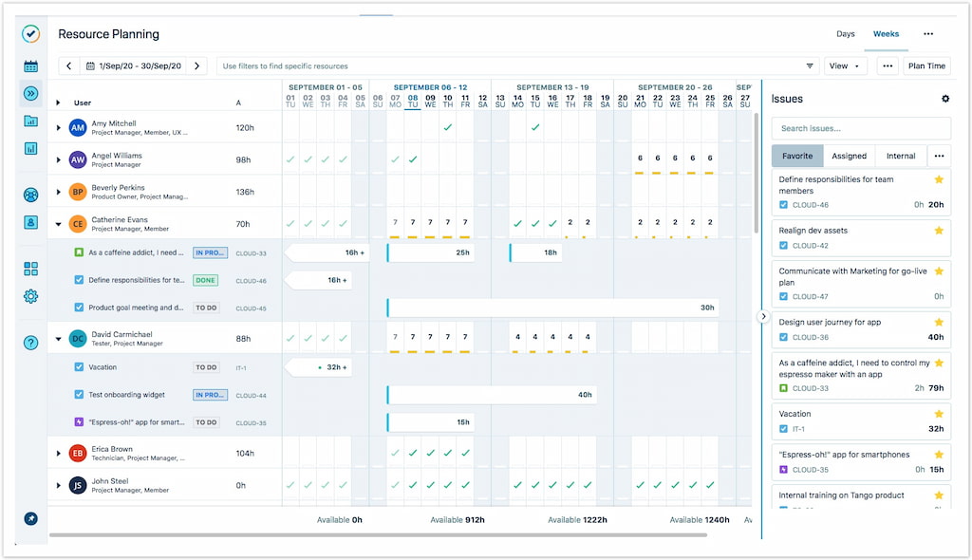972x560 pixels.
Task: Click the filter icon in the resource search bar
Action: (x=810, y=65)
